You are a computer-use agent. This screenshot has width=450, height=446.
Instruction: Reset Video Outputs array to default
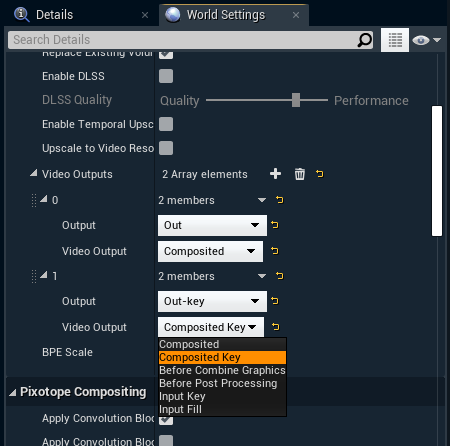click(319, 174)
